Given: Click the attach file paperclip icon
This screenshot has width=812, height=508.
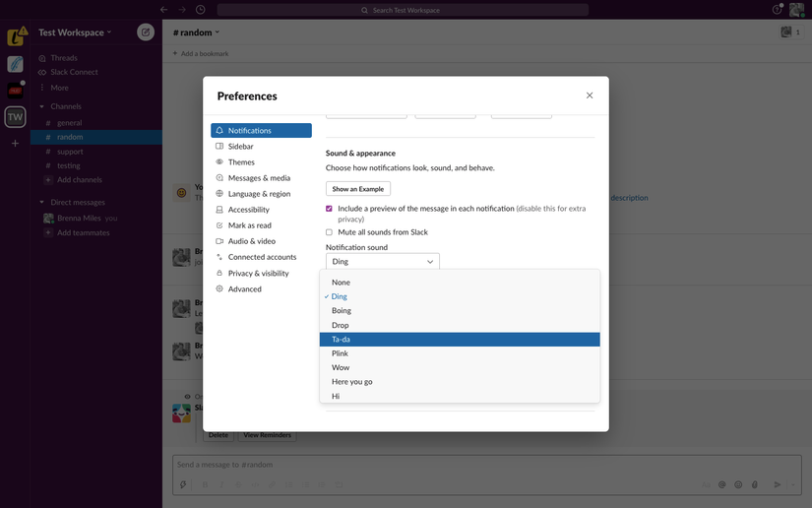Looking at the screenshot, I should pos(755,484).
